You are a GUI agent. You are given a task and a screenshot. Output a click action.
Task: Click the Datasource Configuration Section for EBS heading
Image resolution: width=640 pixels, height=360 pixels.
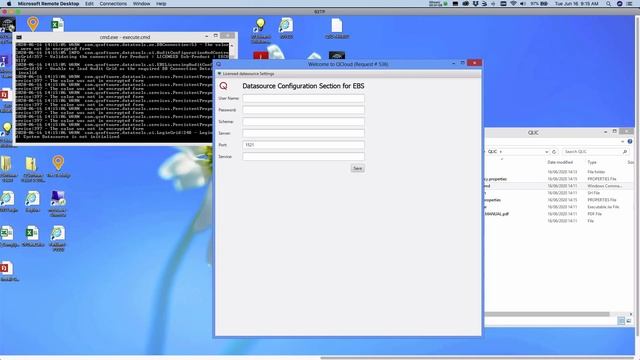pyautogui.click(x=303, y=86)
